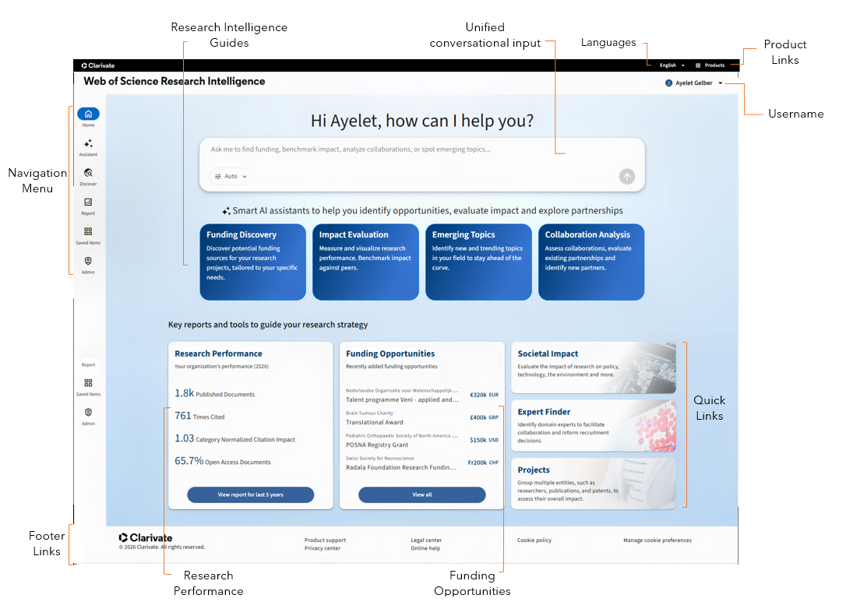Click the sliders icon in the Auto selector
This screenshot has width=846, height=616.
pos(218,176)
